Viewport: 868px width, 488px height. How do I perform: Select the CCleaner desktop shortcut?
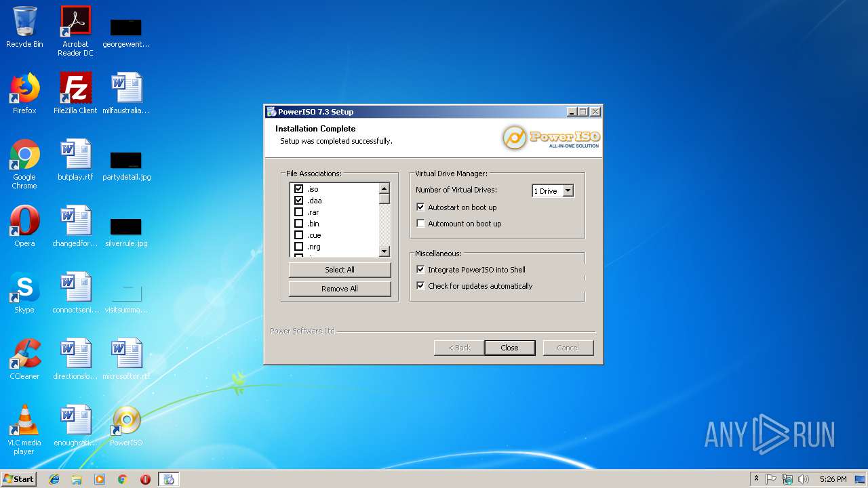[x=24, y=359]
